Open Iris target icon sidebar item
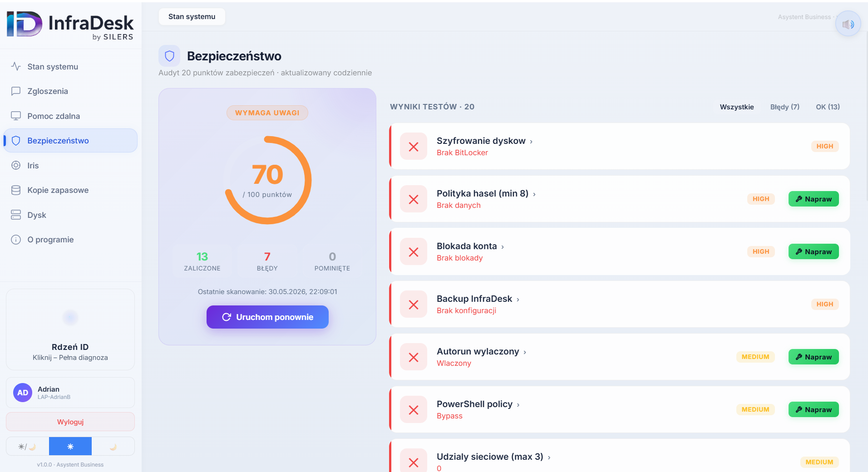The height and width of the screenshot is (472, 868). [x=70, y=166]
